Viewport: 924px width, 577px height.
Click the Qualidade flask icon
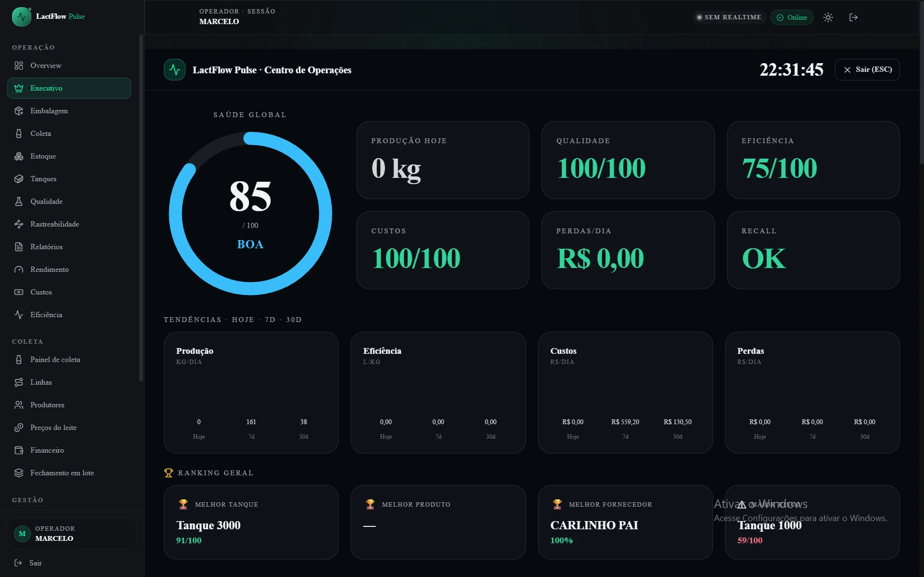19,201
